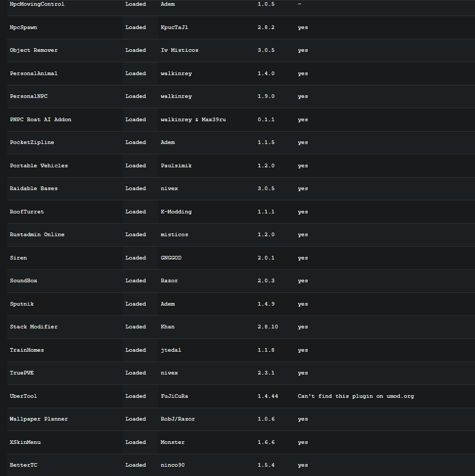Viewport: 475px width, 476px height.
Task: Select the NpcMovingControl plugin name
Action: point(37,4)
